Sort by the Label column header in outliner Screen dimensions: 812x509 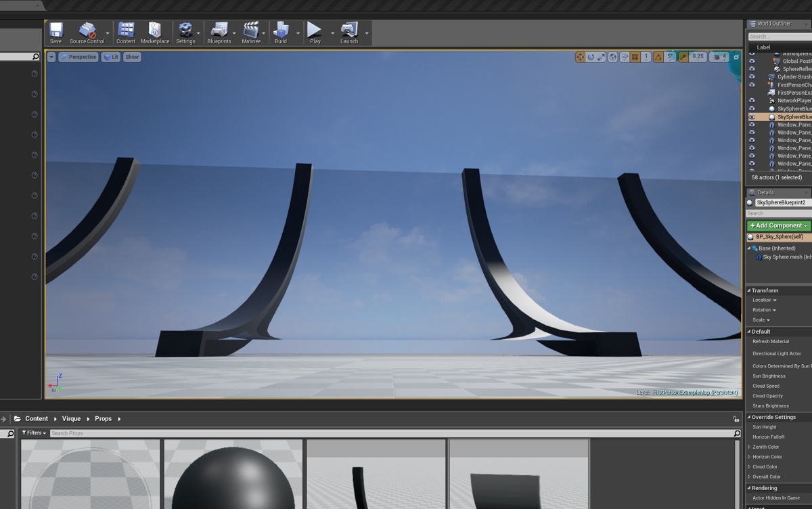tap(763, 47)
